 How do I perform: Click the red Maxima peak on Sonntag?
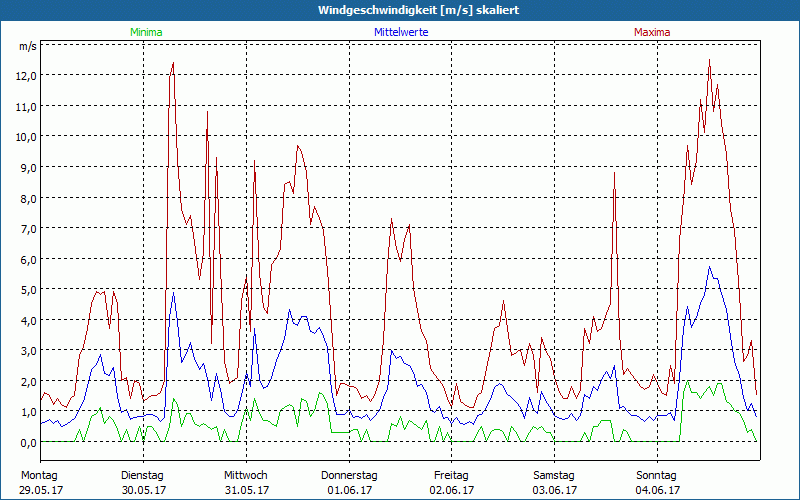point(709,60)
